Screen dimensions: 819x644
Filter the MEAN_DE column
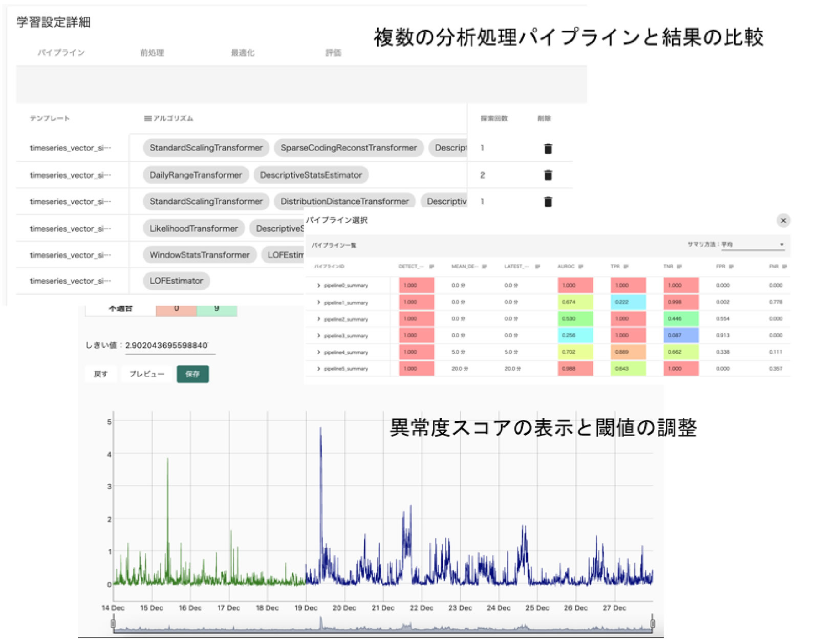coord(484,267)
